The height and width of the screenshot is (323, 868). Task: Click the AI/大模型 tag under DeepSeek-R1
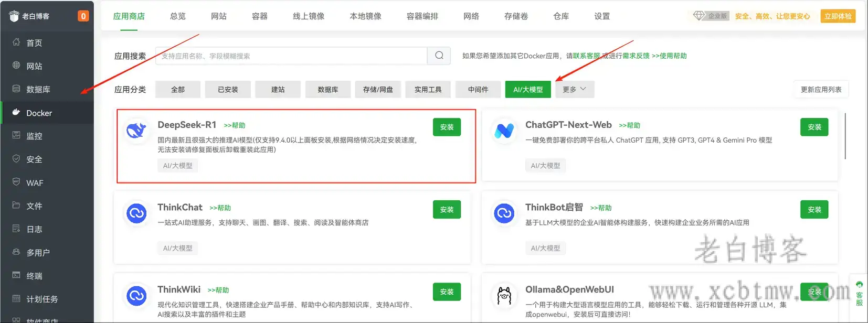177,166
